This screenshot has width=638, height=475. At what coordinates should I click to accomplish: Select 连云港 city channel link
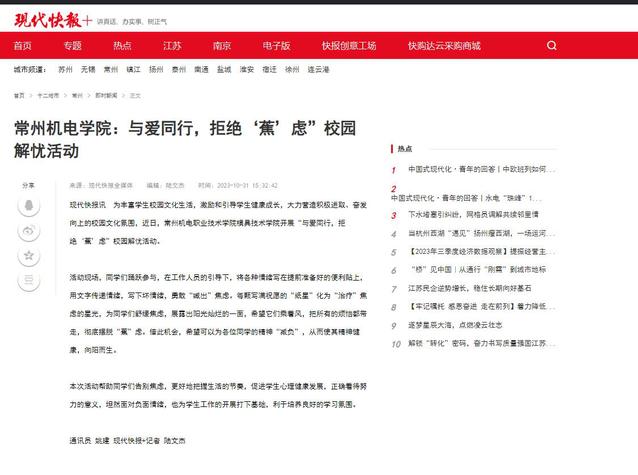[x=318, y=70]
